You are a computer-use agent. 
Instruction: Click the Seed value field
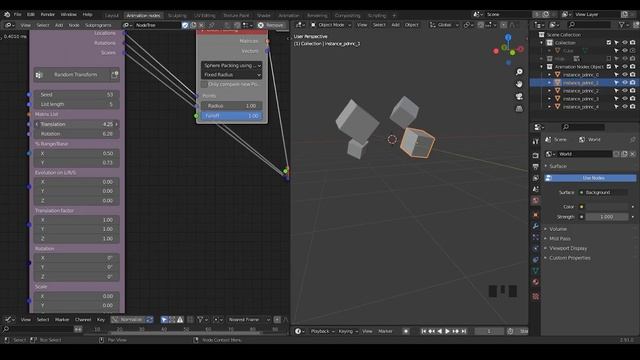pos(76,94)
